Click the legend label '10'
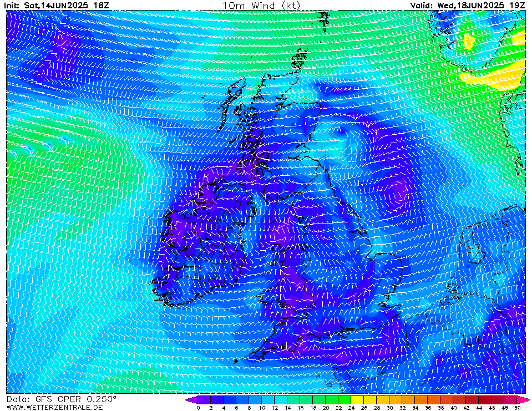Image resolution: width=532 pixels, height=411 pixels. [262, 408]
